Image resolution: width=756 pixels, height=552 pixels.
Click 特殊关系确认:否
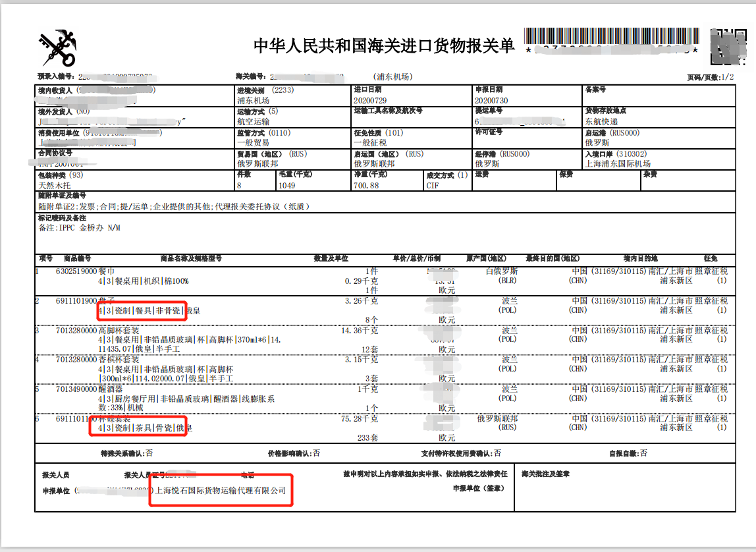(127, 453)
